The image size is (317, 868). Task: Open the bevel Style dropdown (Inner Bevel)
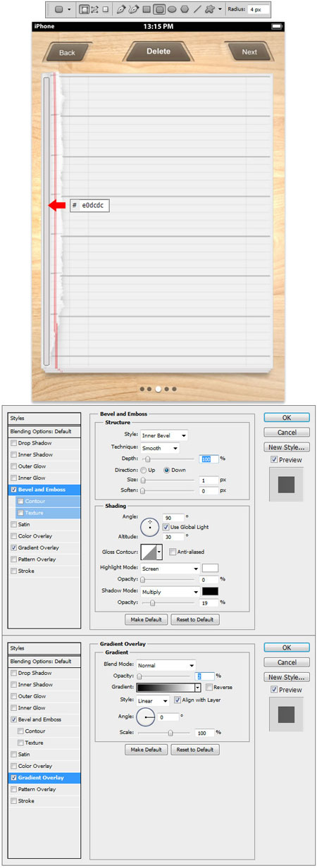pos(163,435)
